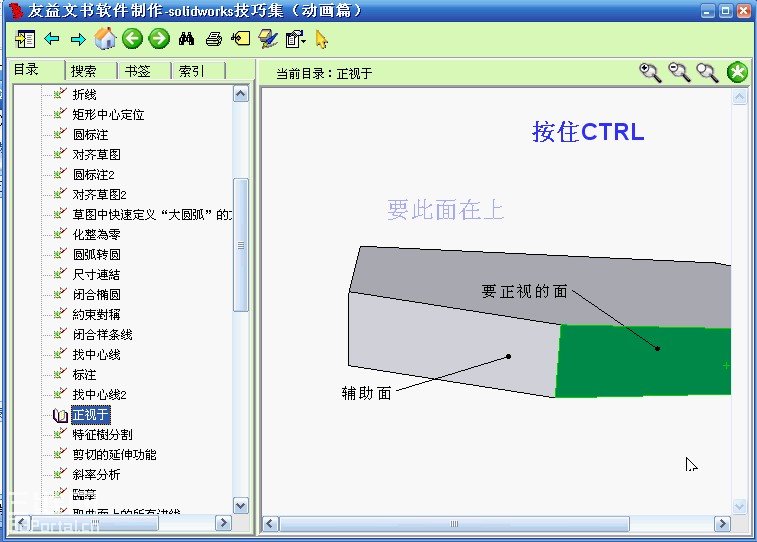Screen dimensions: 757x542
Task: Click the third magnifier zoom icon
Action: [707, 73]
